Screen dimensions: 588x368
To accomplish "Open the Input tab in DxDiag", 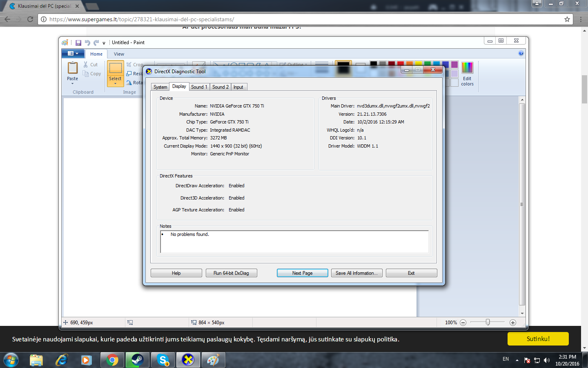I will [238, 87].
